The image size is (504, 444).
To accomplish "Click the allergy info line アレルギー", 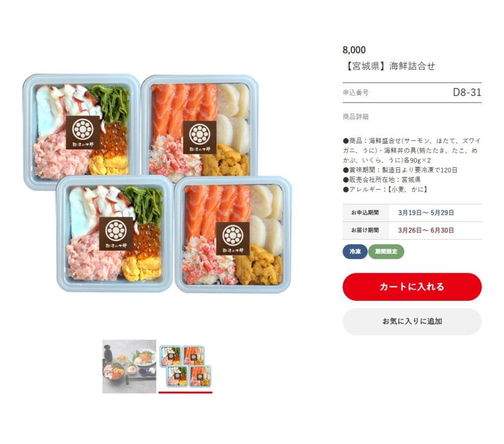I will [385, 190].
